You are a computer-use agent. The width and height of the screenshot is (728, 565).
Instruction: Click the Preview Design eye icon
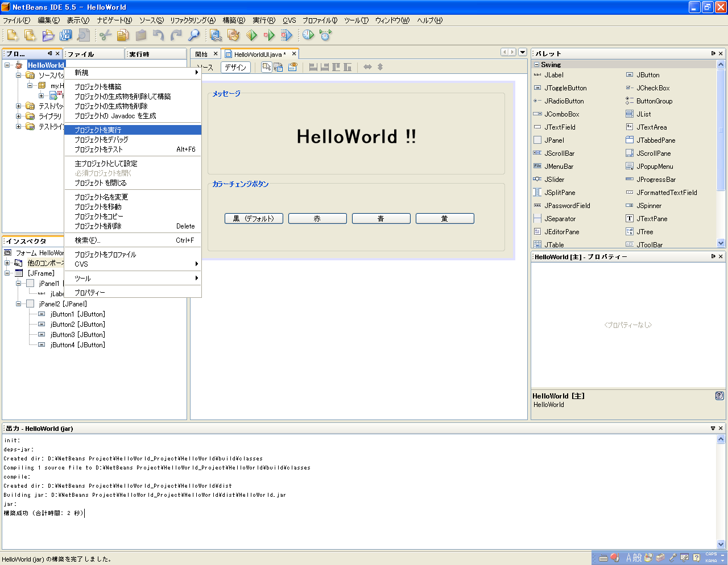(292, 67)
